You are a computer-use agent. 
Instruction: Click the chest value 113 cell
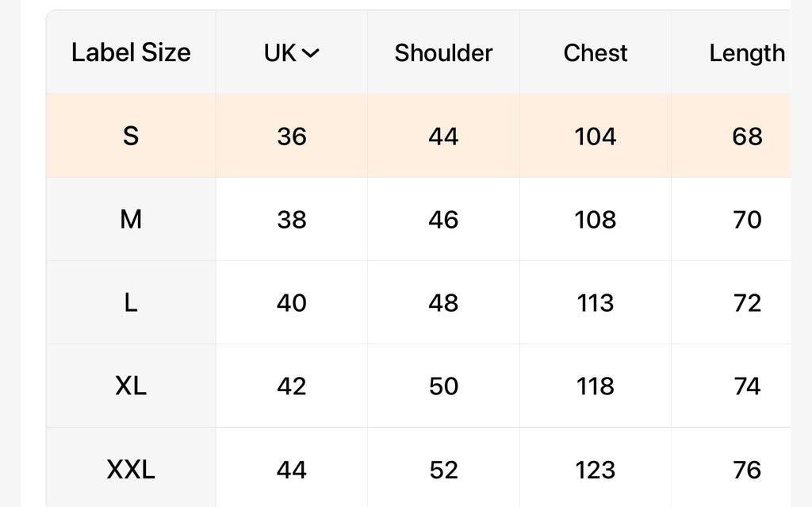click(x=595, y=302)
